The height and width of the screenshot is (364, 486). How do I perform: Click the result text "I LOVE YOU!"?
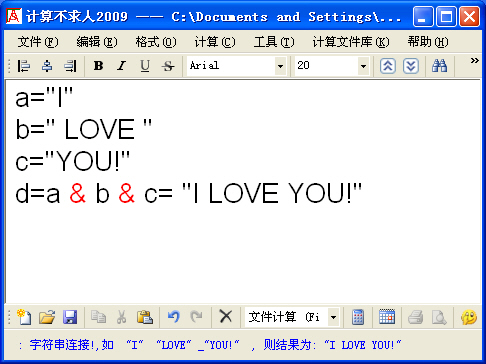272,193
